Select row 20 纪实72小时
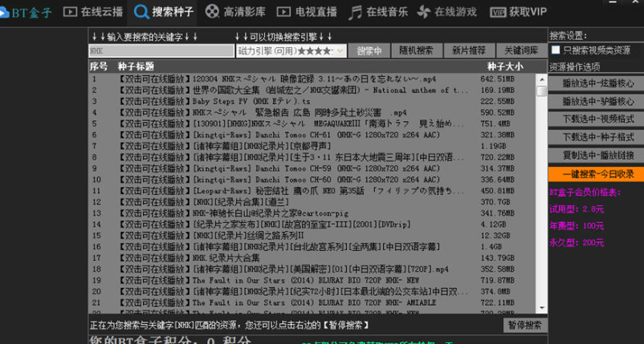This screenshot has width=644, height=344. pyautogui.click(x=312, y=292)
